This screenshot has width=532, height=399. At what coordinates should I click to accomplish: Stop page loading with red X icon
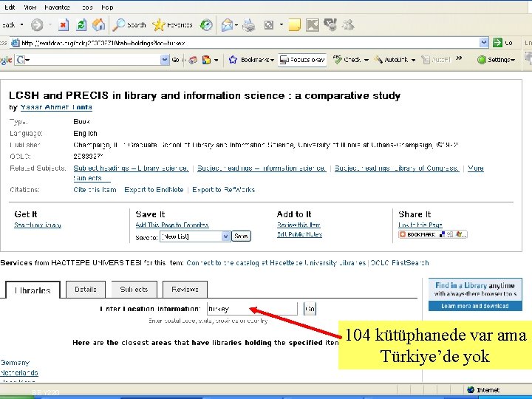[x=63, y=25]
